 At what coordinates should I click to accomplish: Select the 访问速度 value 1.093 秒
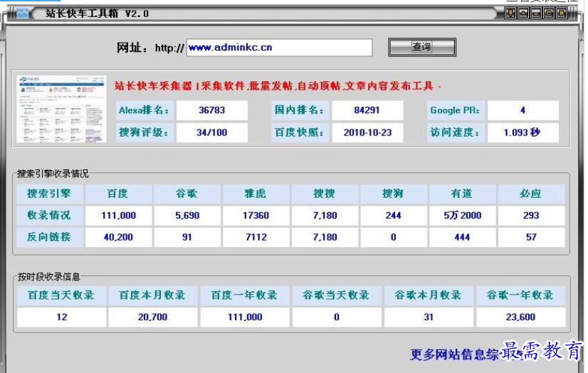tap(523, 132)
